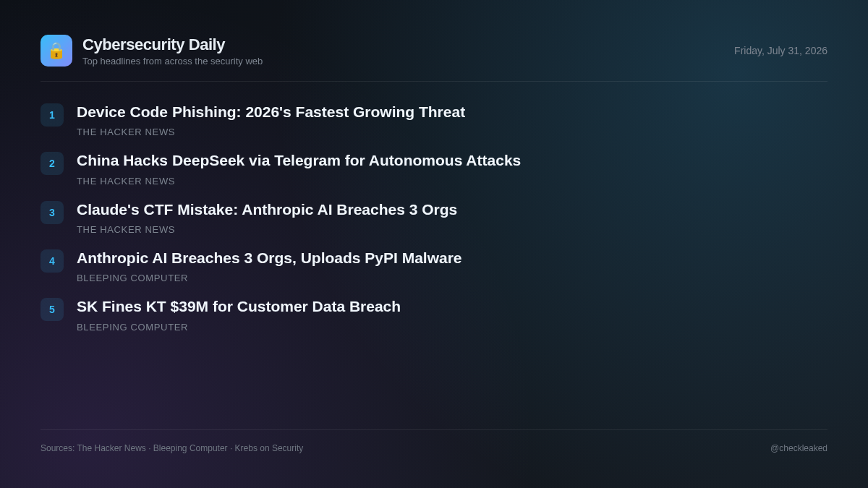The width and height of the screenshot is (868, 488).
Task: Open the Device Code Phishing headline
Action: [271, 112]
